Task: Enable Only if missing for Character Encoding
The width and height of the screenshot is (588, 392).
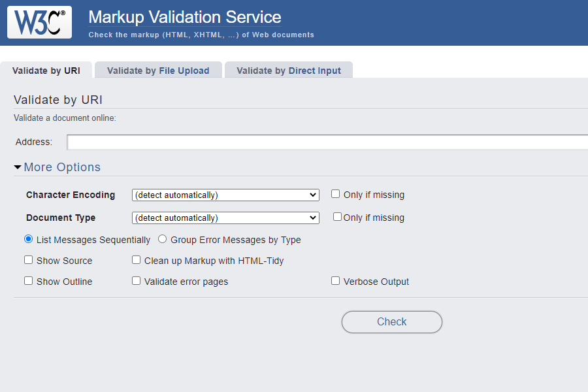Action: (x=336, y=194)
